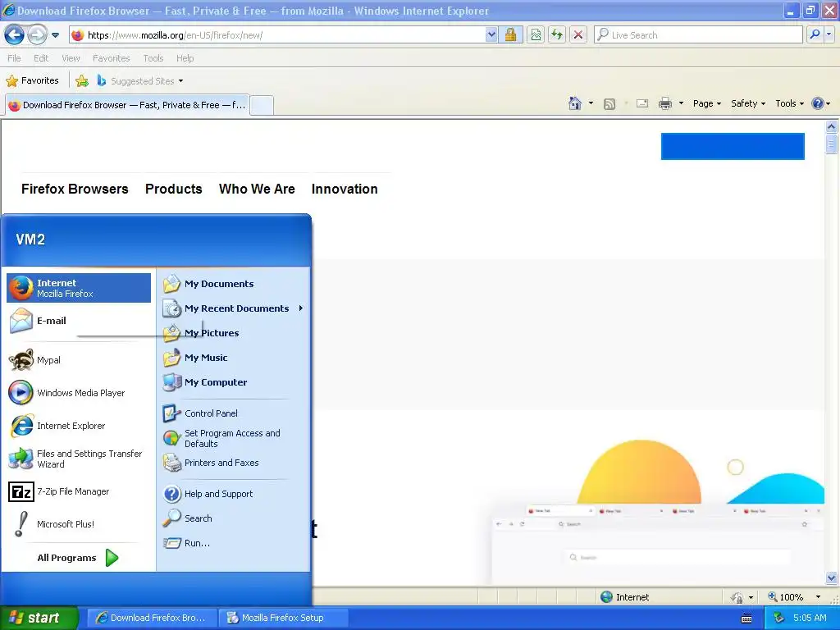Expand My Recent Documents submenu
The width and height of the screenshot is (840, 630).
point(234,308)
